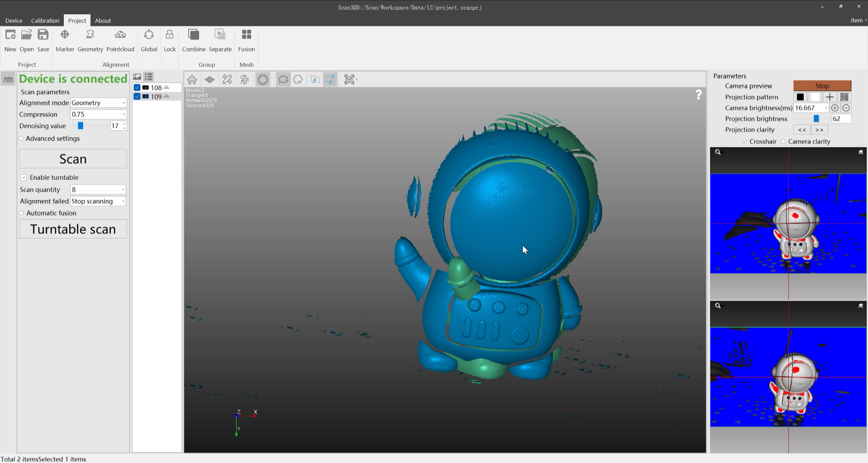Run Global alignment
The height and width of the screenshot is (463, 868).
point(149,41)
